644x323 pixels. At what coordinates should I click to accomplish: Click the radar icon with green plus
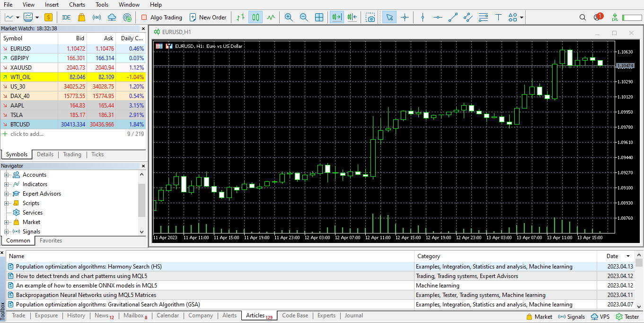point(127,17)
